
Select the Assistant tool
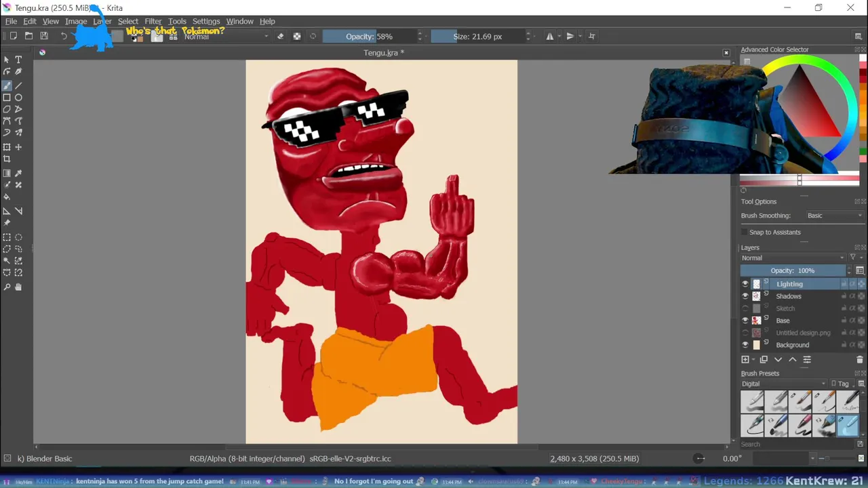(x=7, y=211)
